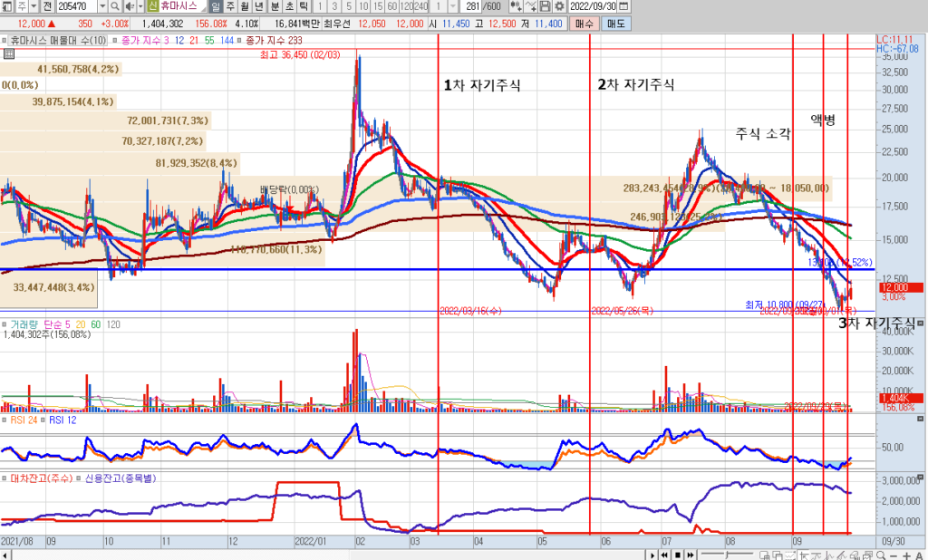
Task: Expand the stock code dropdown arrow
Action: click(103, 6)
